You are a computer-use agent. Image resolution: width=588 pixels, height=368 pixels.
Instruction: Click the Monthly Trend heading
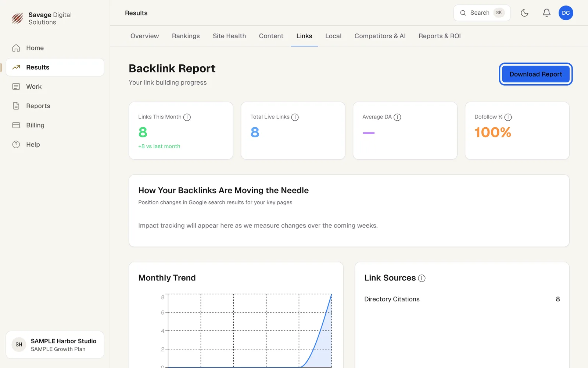(x=167, y=278)
